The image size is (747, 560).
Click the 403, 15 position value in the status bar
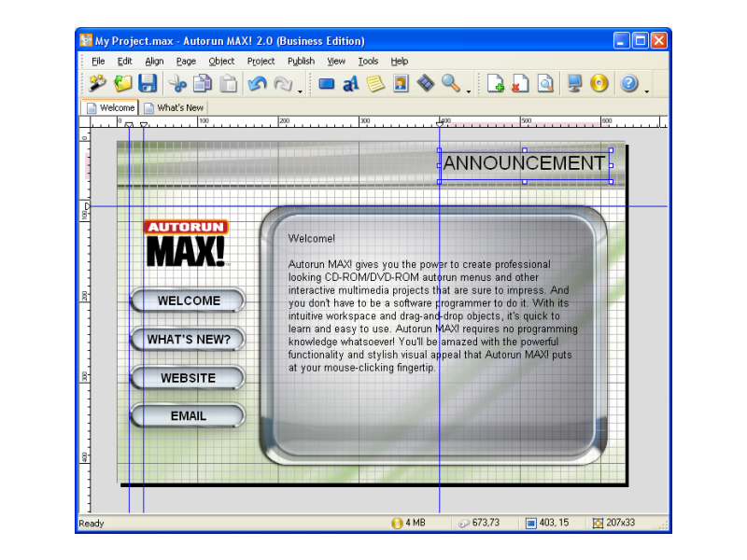[554, 523]
